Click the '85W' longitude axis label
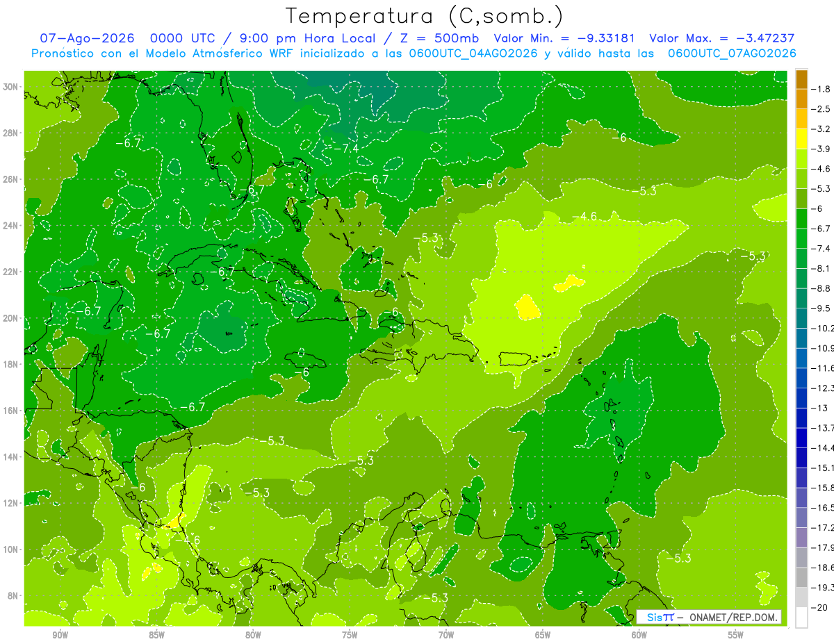Viewport: 834px width, 644px height. (x=156, y=636)
